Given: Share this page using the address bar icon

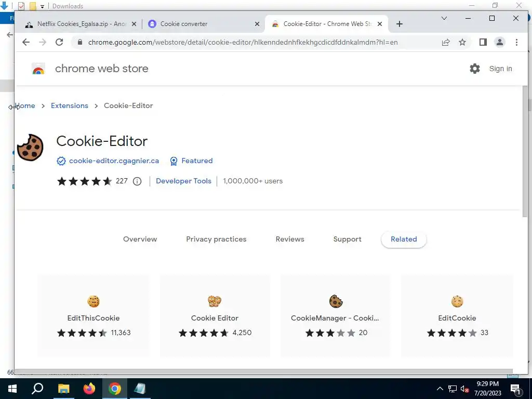Looking at the screenshot, I should [x=445, y=42].
